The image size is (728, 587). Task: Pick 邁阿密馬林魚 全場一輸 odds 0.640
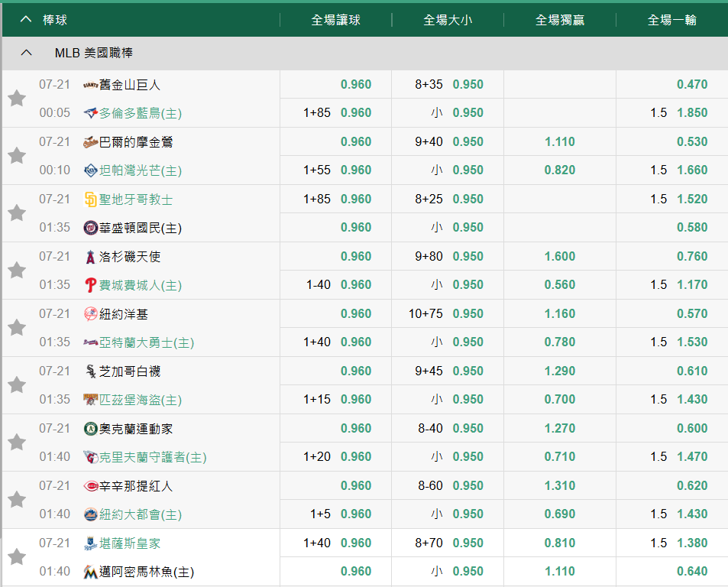[692, 571]
